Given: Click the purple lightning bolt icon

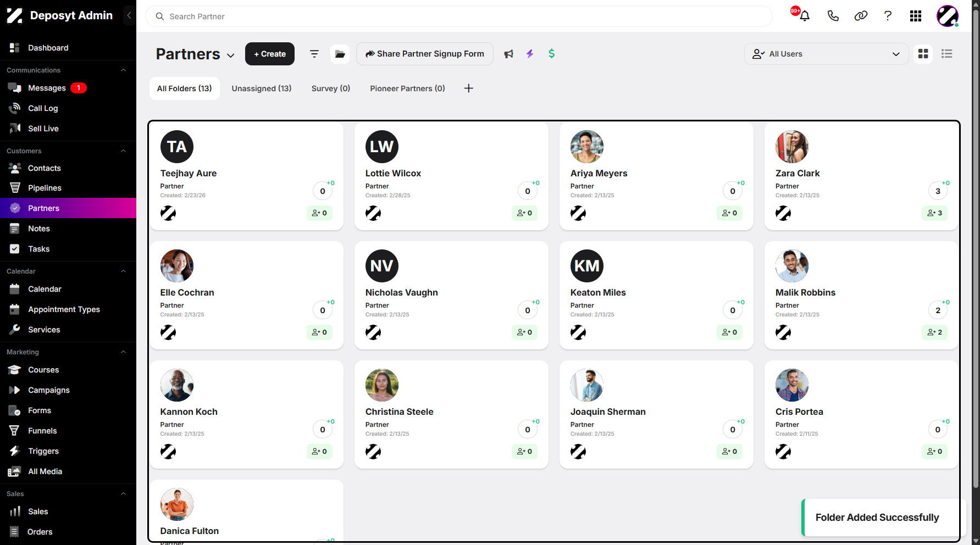Looking at the screenshot, I should click(530, 54).
